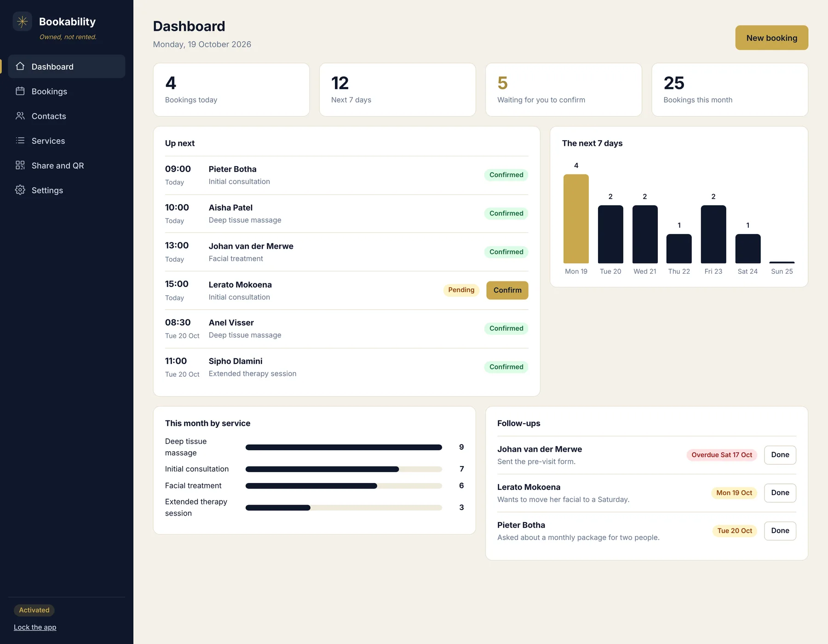Click the Lock the app link

coord(35,627)
